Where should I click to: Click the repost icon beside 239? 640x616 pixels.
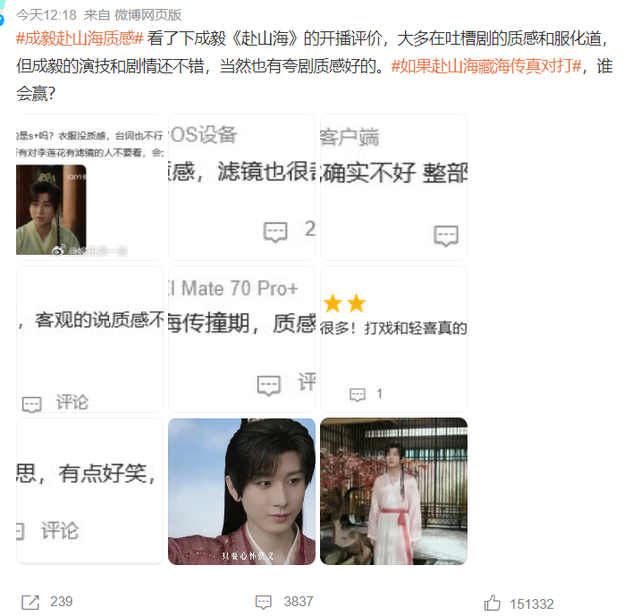pyautogui.click(x=30, y=602)
